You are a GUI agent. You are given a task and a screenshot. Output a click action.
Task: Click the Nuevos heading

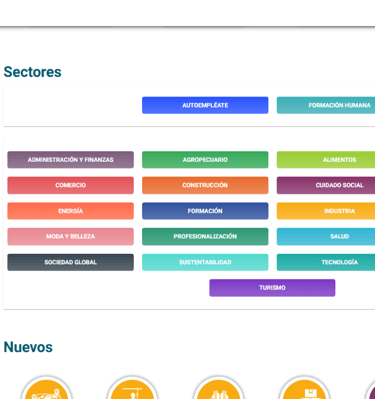pyautogui.click(x=28, y=347)
